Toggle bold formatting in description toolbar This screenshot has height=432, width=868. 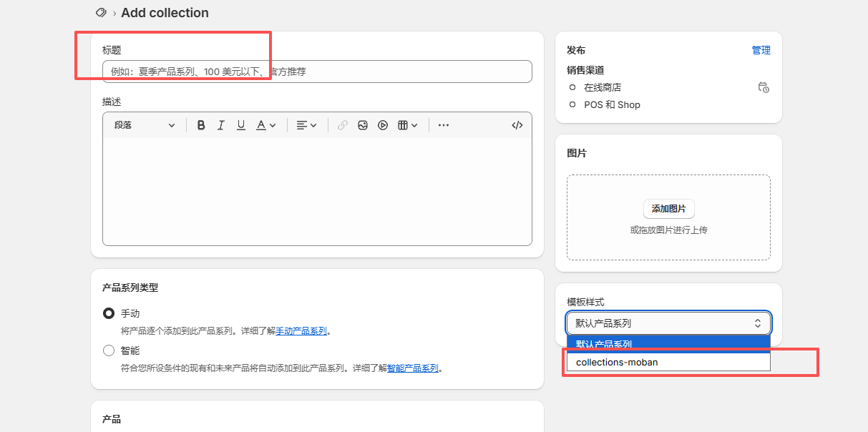201,125
